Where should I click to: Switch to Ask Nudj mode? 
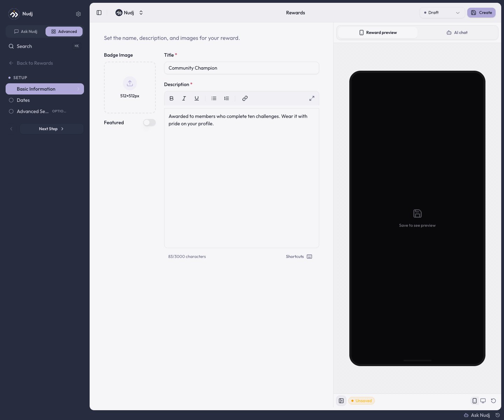[x=26, y=31]
